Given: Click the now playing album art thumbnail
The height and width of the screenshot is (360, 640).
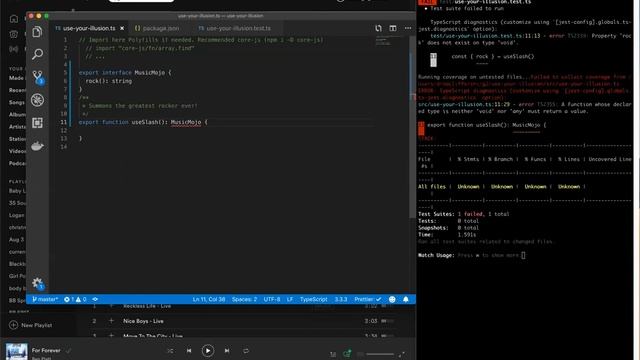Looking at the screenshot, I should (x=17, y=351).
